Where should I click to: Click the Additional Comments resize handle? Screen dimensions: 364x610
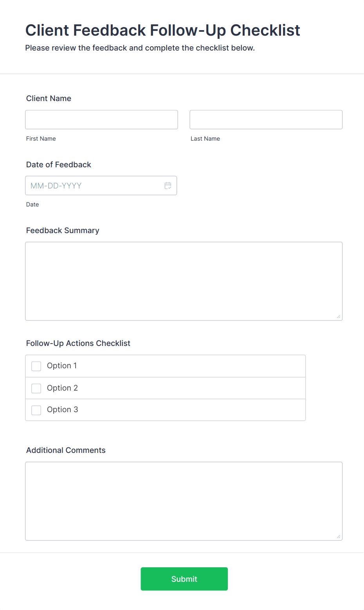338,536
